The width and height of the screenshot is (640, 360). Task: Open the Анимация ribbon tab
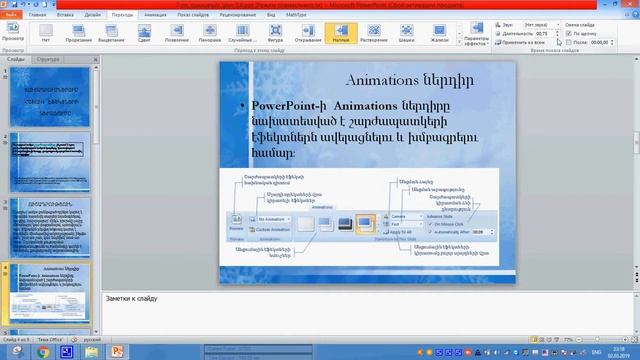[156, 15]
